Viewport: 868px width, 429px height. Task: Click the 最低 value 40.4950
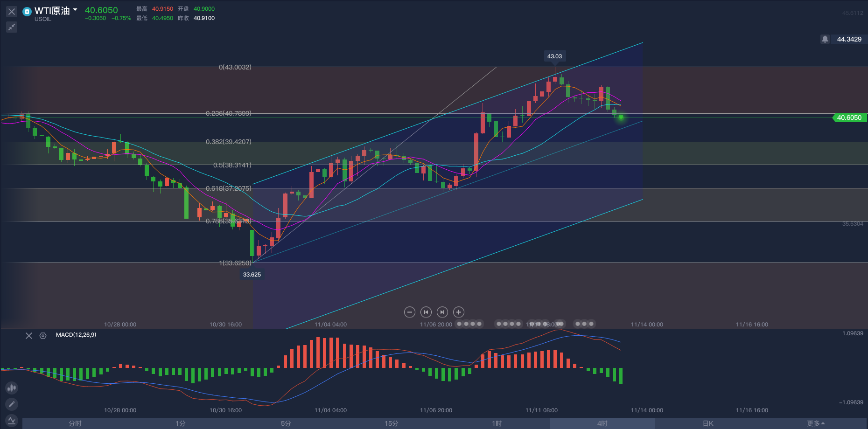[x=162, y=18]
